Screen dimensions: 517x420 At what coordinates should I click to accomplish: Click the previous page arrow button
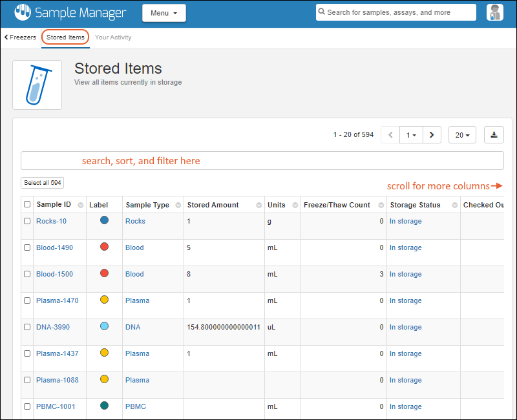391,135
